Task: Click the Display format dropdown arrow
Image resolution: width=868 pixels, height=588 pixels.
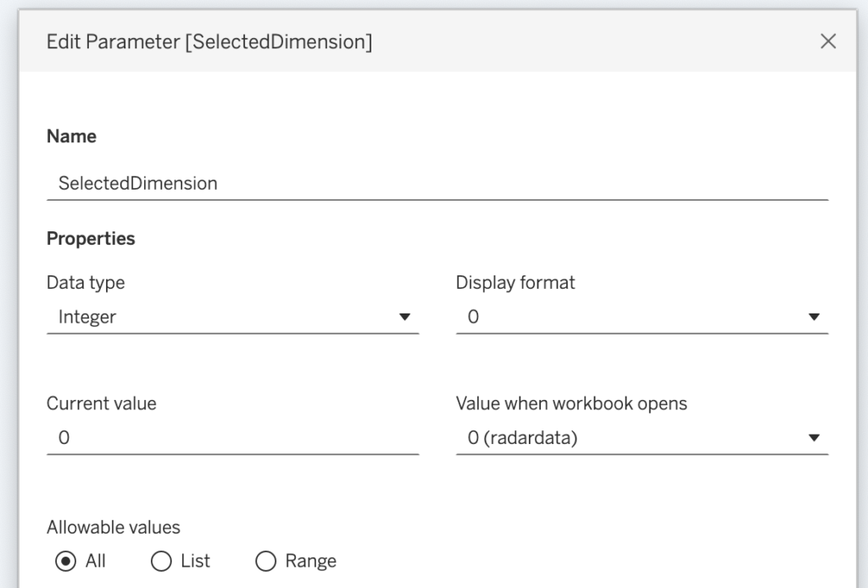Action: (815, 318)
